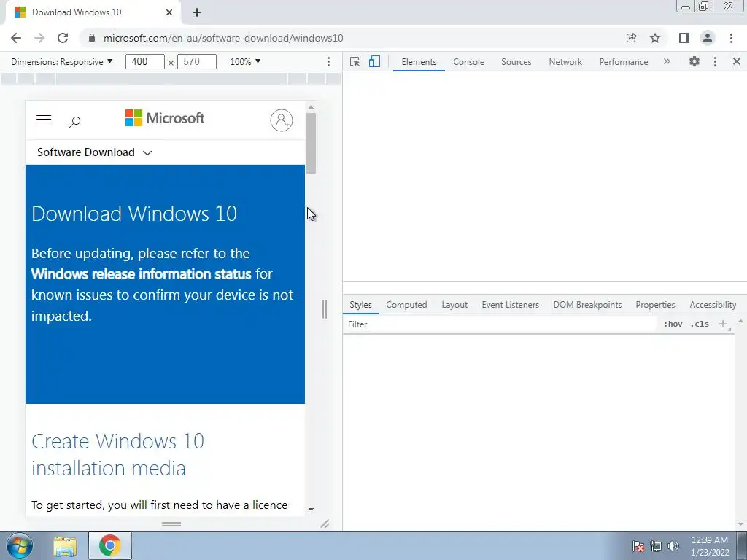This screenshot has height=560, width=747.
Task: Open device toolbar more options menu
Action: tap(328, 61)
